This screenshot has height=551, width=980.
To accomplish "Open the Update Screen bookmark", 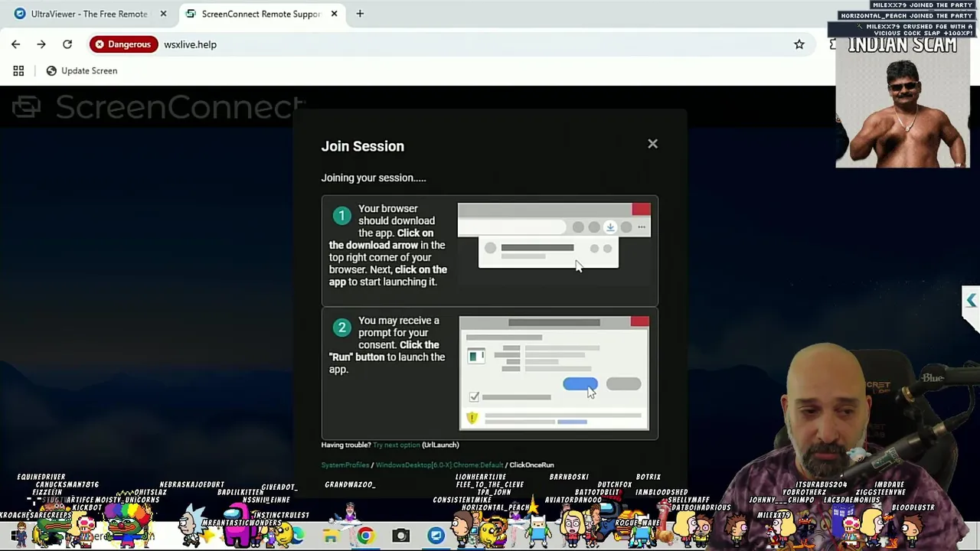I will (x=82, y=70).
